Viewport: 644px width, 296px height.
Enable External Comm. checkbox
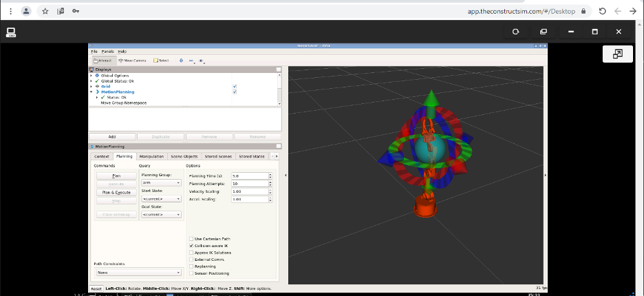tap(191, 260)
